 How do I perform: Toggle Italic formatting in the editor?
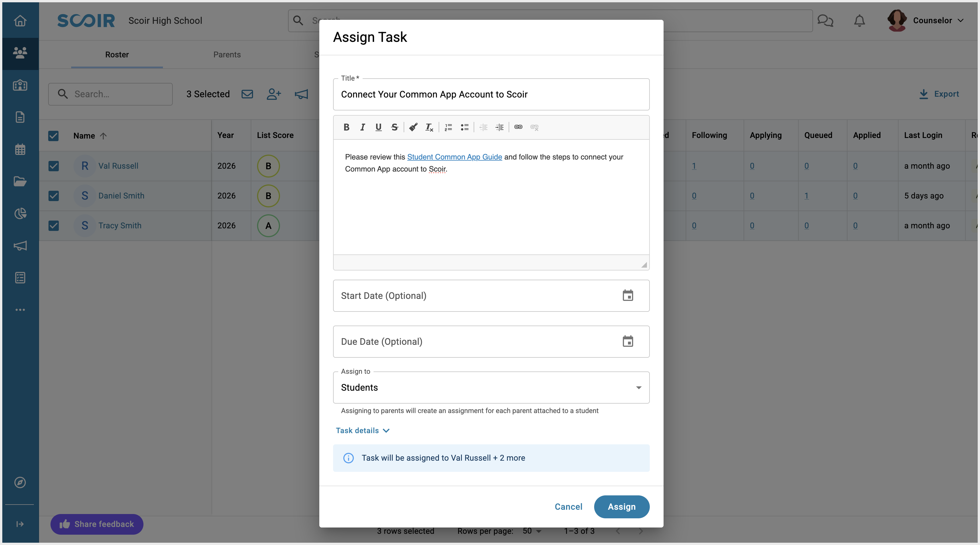(x=362, y=127)
